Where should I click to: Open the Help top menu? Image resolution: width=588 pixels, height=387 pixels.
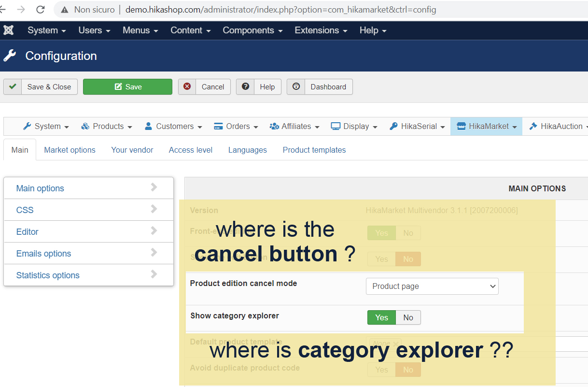click(373, 30)
